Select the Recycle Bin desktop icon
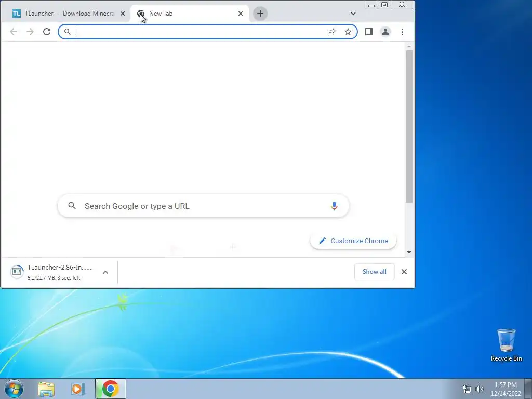Viewport: 532px width, 399px height. [x=506, y=345]
